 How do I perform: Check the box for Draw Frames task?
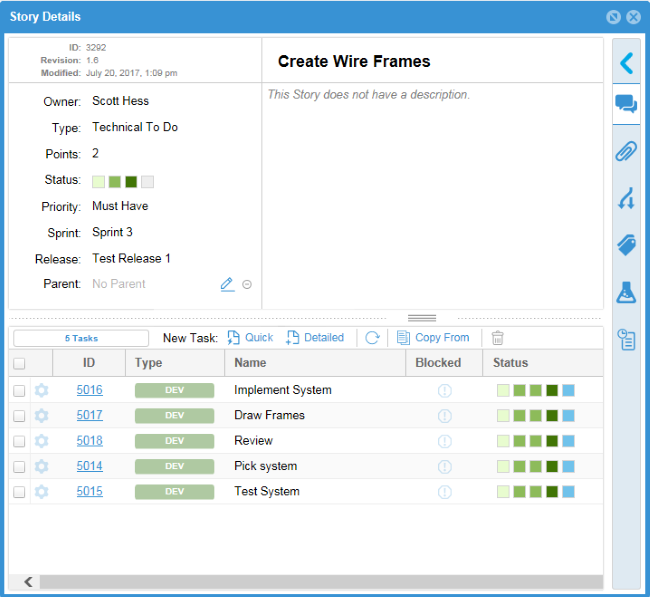click(19, 416)
